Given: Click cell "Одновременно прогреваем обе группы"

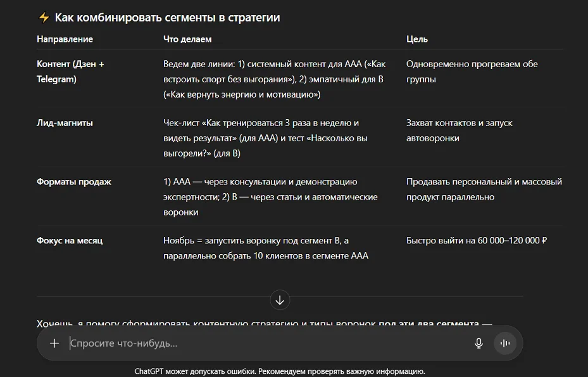Looking at the screenshot, I should coord(472,72).
